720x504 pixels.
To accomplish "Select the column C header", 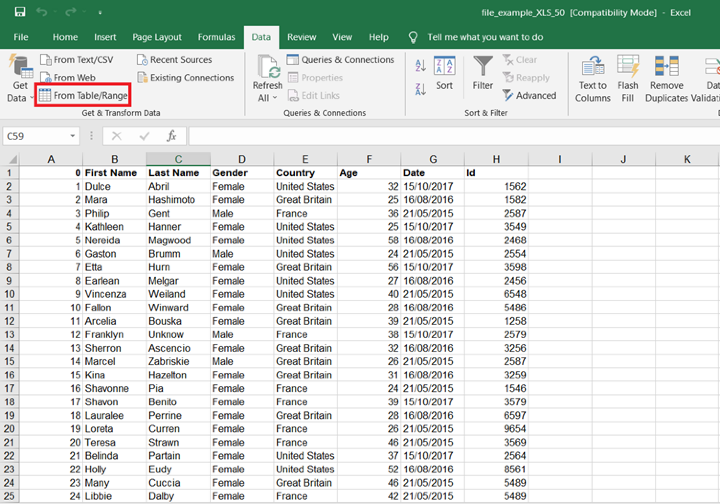I will pyautogui.click(x=178, y=160).
